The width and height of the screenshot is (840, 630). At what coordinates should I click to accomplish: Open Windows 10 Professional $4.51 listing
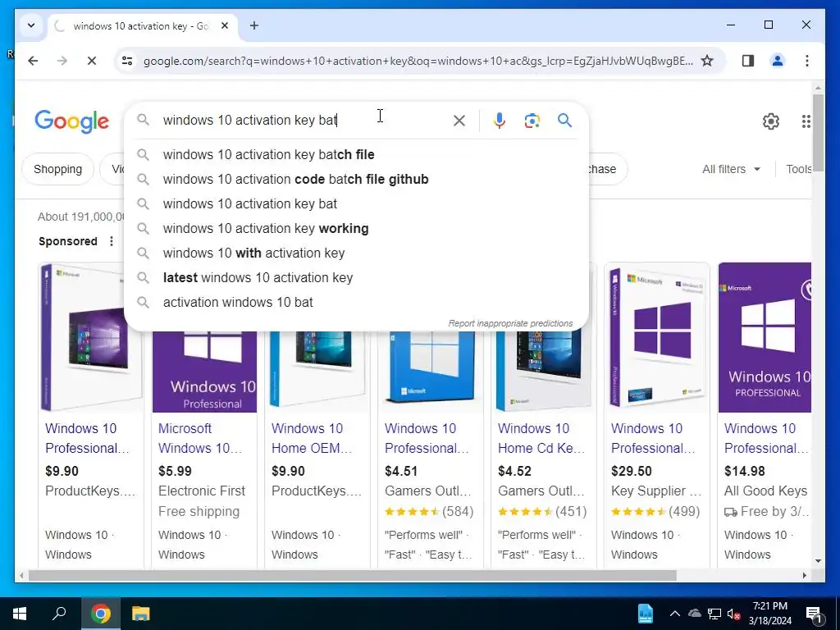427,438
